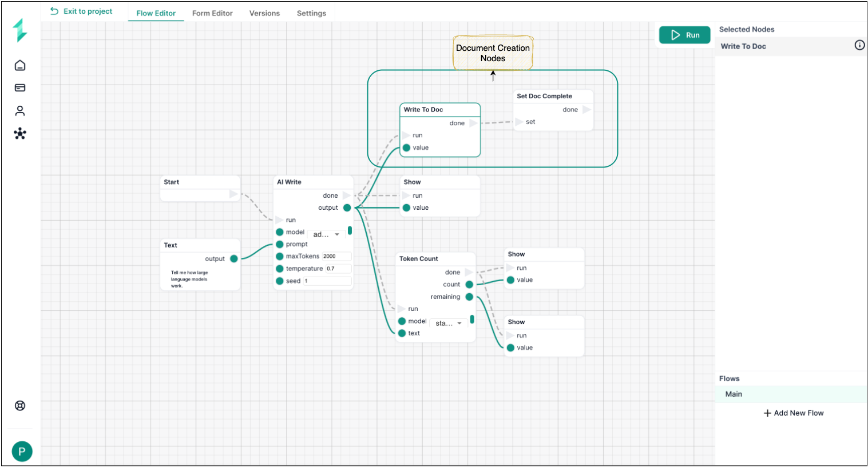This screenshot has width=868, height=467.
Task: Edit the temperature value field
Action: (x=338, y=269)
